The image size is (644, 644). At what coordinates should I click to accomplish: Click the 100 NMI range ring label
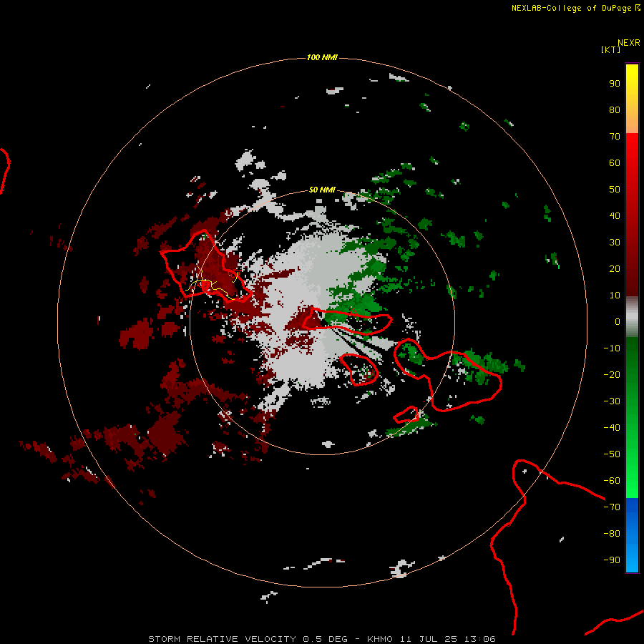[322, 57]
